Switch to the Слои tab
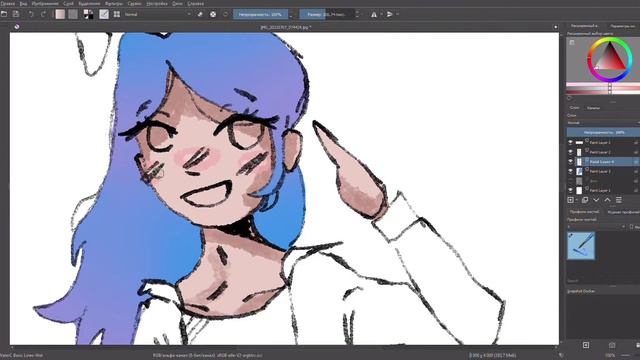640x360 pixels. click(x=574, y=108)
